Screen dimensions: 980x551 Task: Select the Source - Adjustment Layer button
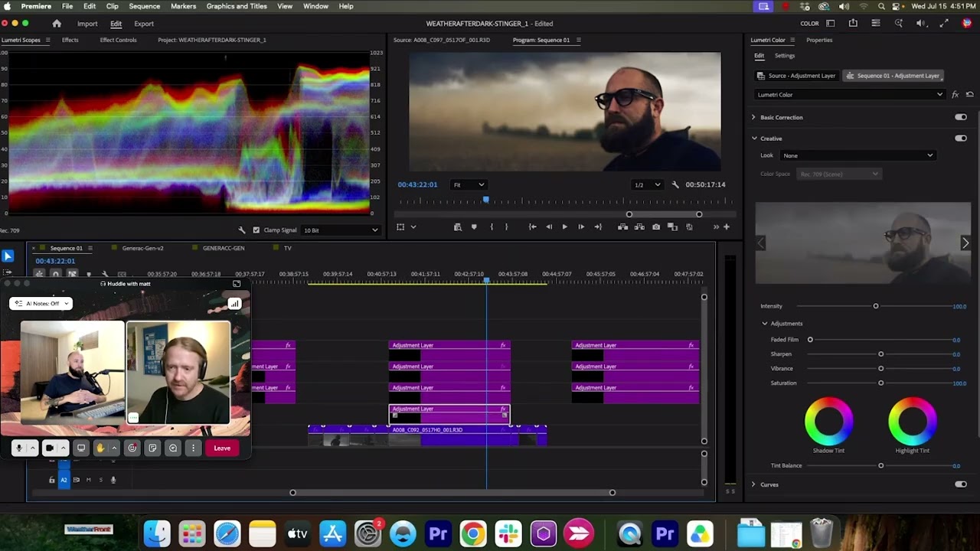click(x=796, y=76)
